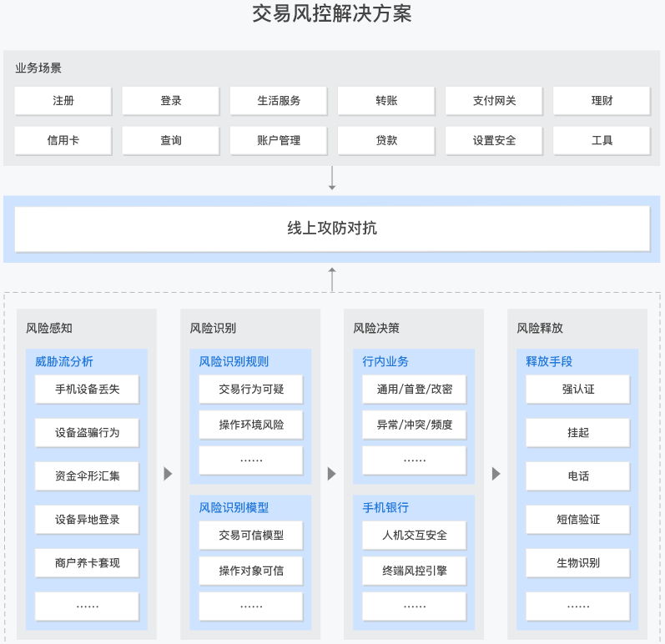The image size is (665, 644).
Task: Click the ellipsis box under 操作环境风险
Action: pos(251,460)
